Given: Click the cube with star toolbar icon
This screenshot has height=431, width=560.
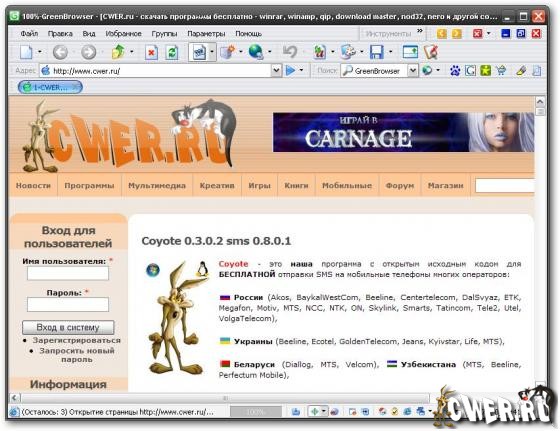Looking at the screenshot, I should [228, 52].
